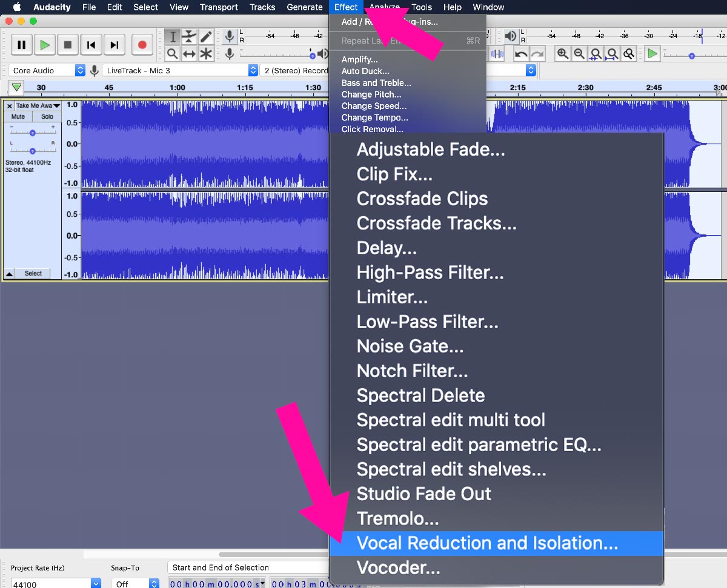Skip to start of the track

(91, 45)
